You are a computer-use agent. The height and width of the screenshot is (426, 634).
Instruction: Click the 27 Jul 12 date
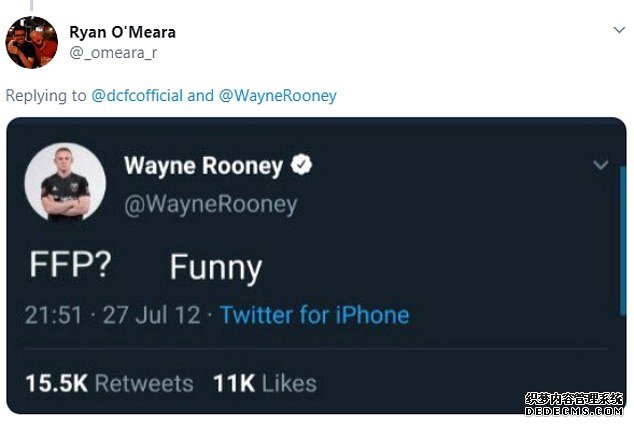click(x=145, y=315)
